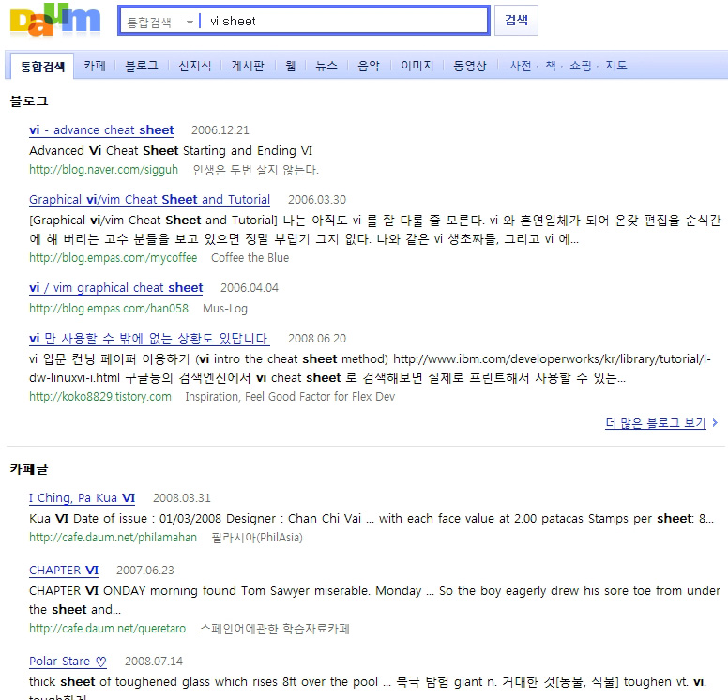728x700 pixels.
Task: Visit http://koko8829.tistory.com URL
Action: pyautogui.click(x=100, y=397)
